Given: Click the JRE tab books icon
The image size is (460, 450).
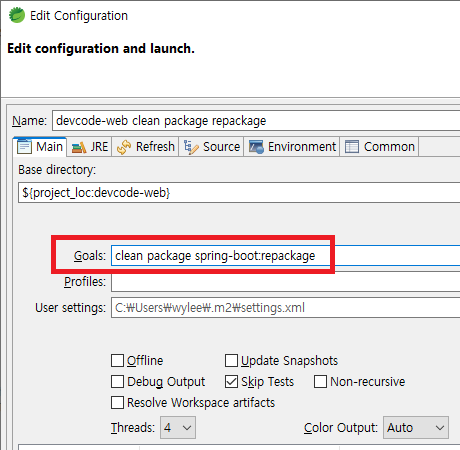Looking at the screenshot, I should pyautogui.click(x=79, y=147).
